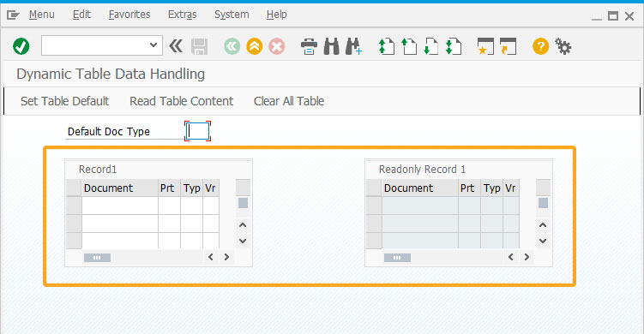The width and height of the screenshot is (644, 334).
Task: Click Readonly Record 1 scroll left arrow
Action: (x=511, y=257)
